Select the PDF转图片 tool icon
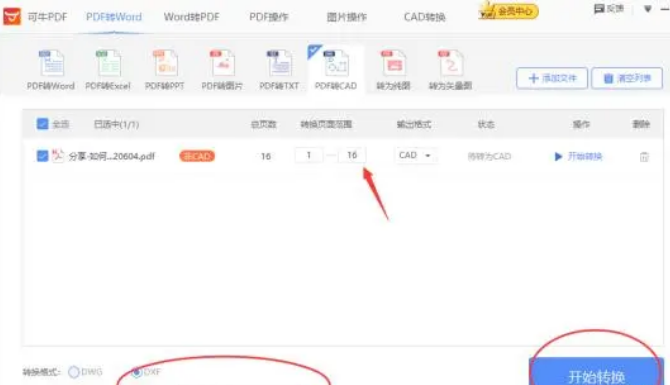670x385 pixels. click(x=222, y=64)
